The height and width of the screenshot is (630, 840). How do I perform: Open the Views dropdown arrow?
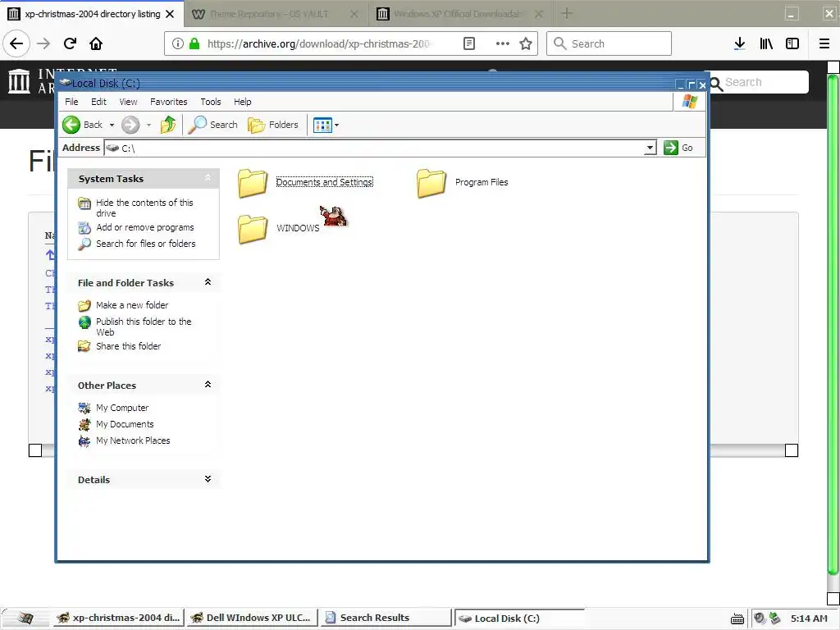337,126
